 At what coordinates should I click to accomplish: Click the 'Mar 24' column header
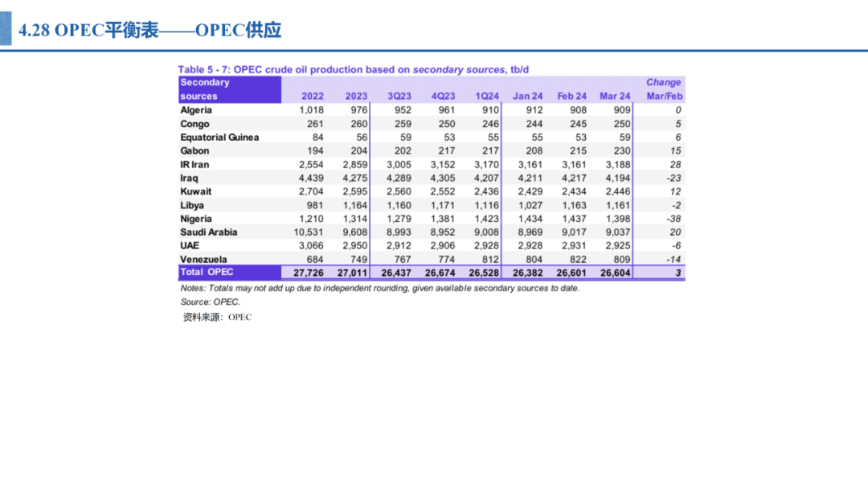tap(615, 97)
